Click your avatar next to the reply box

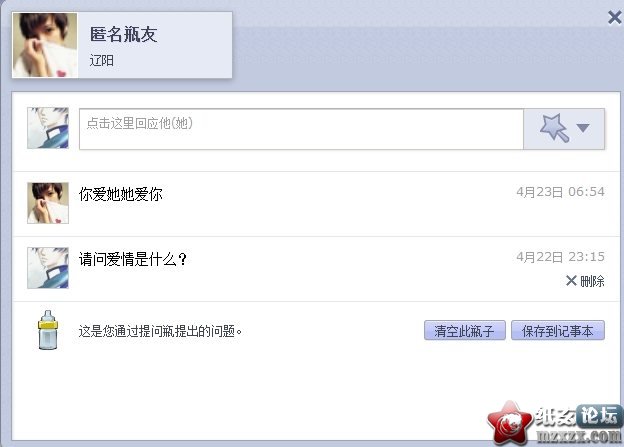(48, 128)
